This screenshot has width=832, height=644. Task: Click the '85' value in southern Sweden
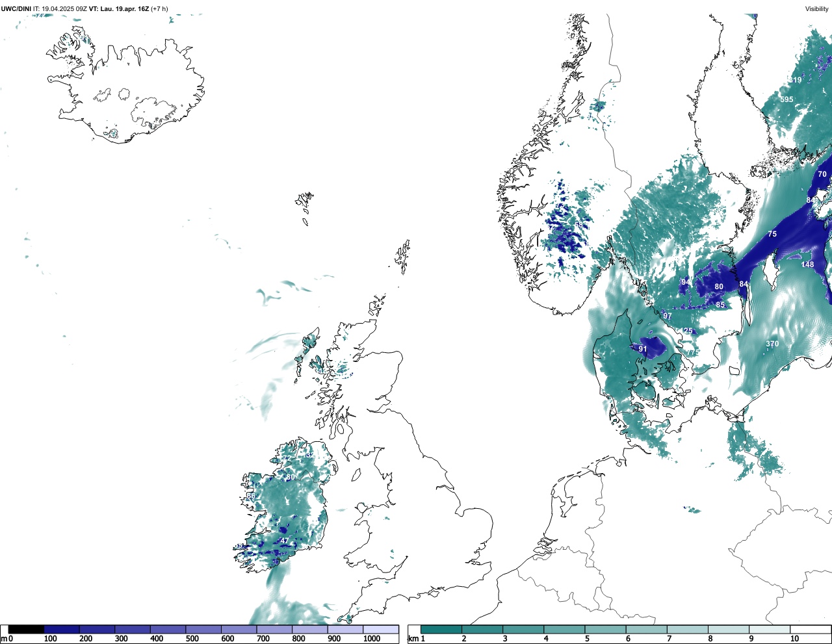pos(720,305)
